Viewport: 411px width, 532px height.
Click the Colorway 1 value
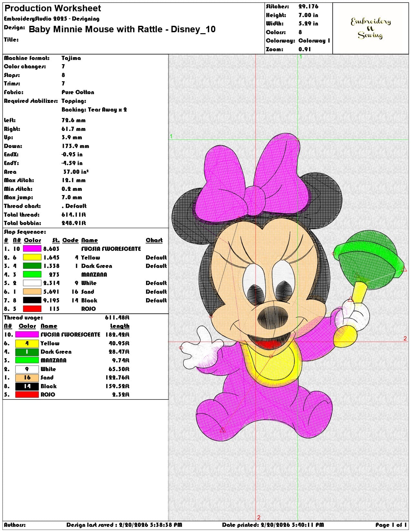(314, 41)
